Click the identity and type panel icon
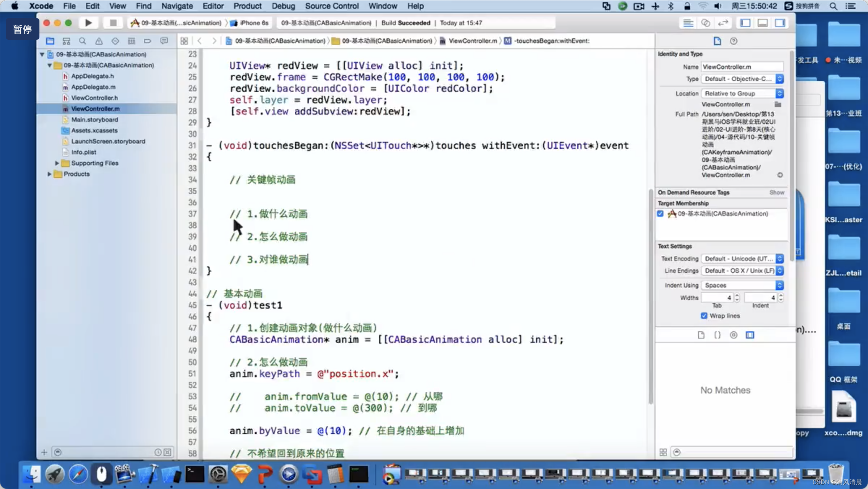The width and height of the screenshot is (868, 489). pyautogui.click(x=717, y=41)
